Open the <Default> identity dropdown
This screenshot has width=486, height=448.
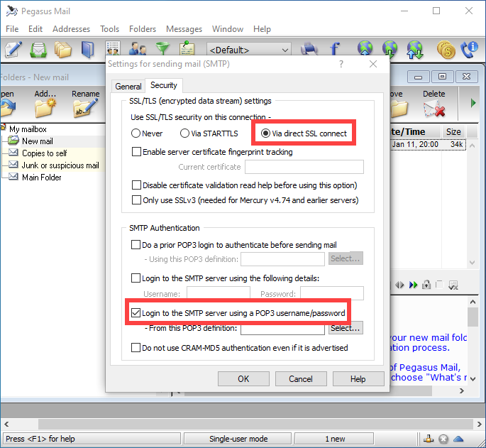pos(249,50)
